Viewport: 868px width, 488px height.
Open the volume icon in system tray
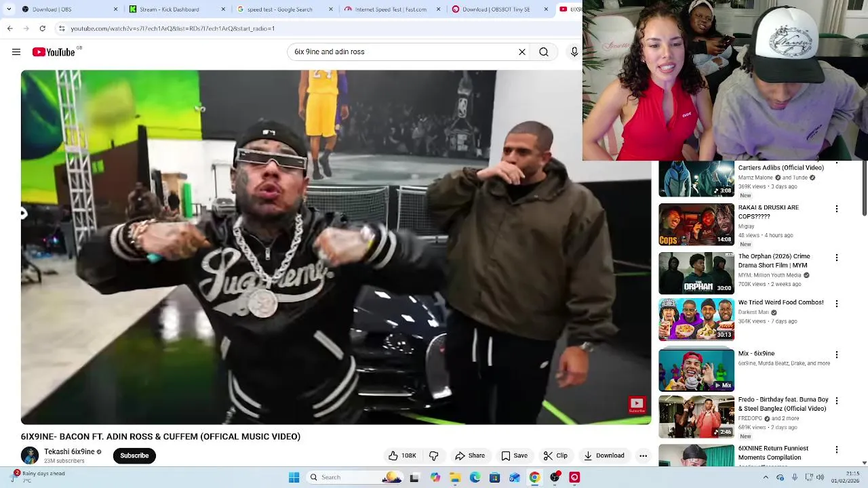point(820,477)
